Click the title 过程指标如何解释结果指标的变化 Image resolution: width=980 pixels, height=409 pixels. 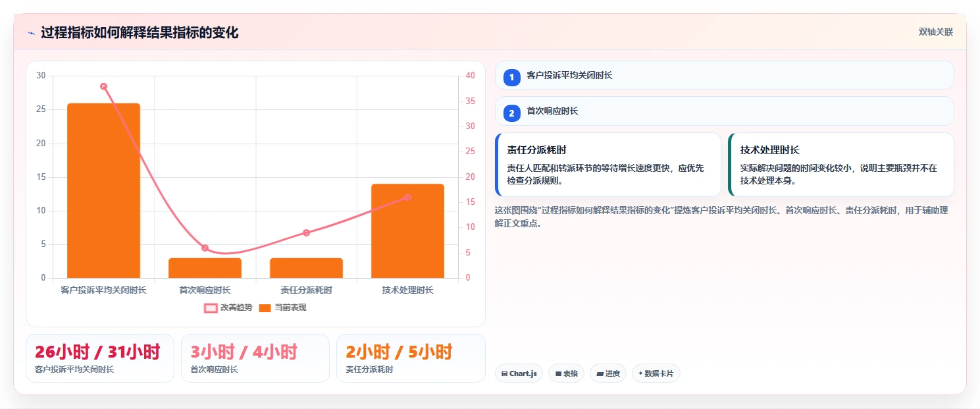pos(140,33)
